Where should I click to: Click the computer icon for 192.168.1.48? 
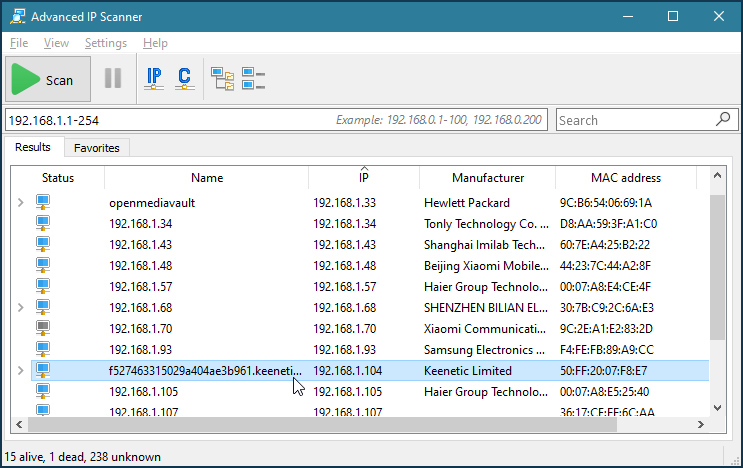[x=43, y=265]
